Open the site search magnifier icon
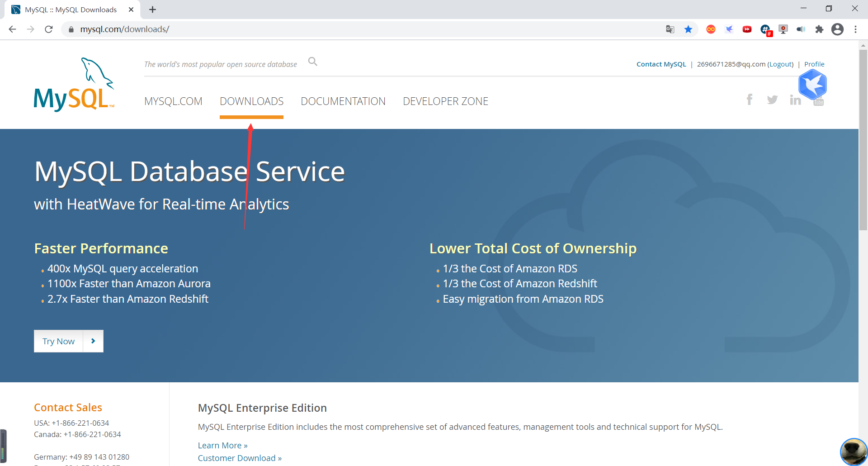This screenshot has height=466, width=868. tap(313, 62)
